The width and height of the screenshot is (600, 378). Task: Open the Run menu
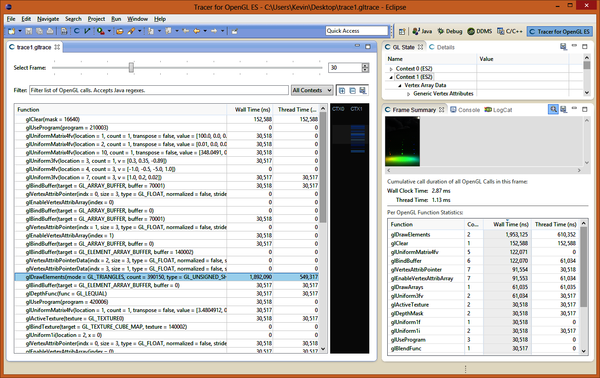[x=116, y=19]
